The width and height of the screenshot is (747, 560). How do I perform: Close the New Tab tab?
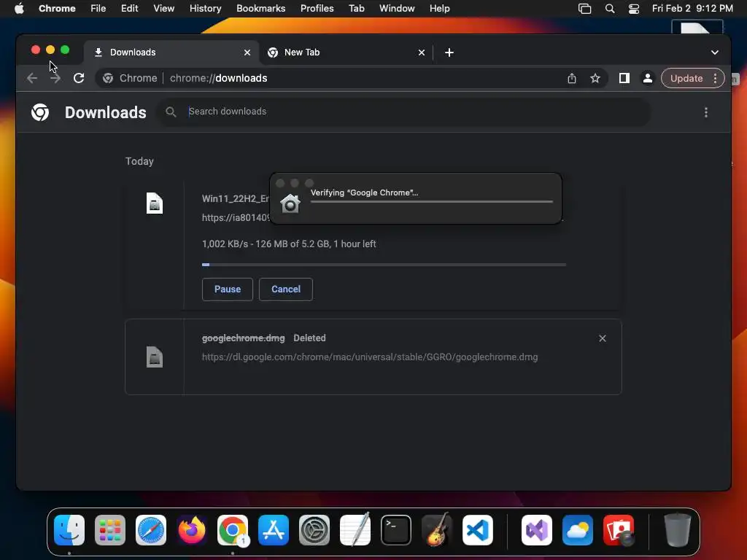click(x=422, y=52)
